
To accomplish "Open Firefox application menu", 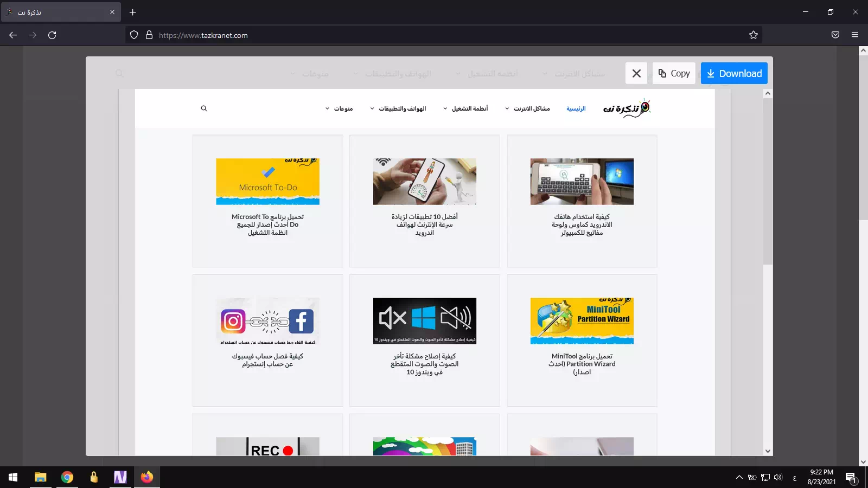I will [x=855, y=35].
